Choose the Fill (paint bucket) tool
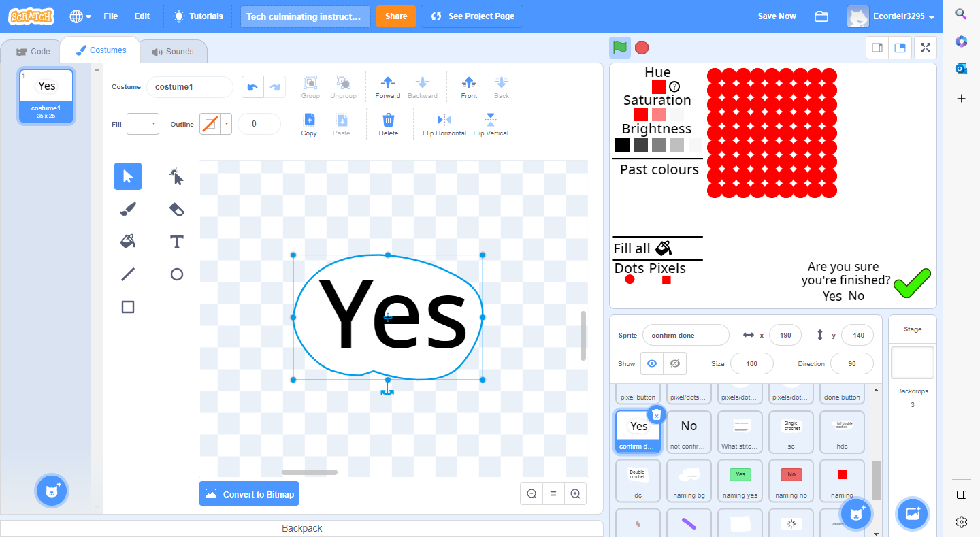Viewport: 980px width, 537px height. [x=127, y=242]
